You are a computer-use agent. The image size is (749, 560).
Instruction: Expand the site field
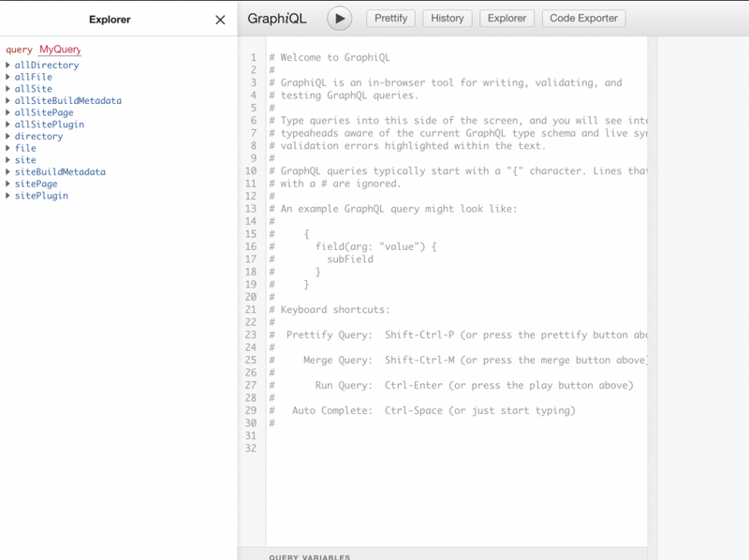tap(8, 160)
